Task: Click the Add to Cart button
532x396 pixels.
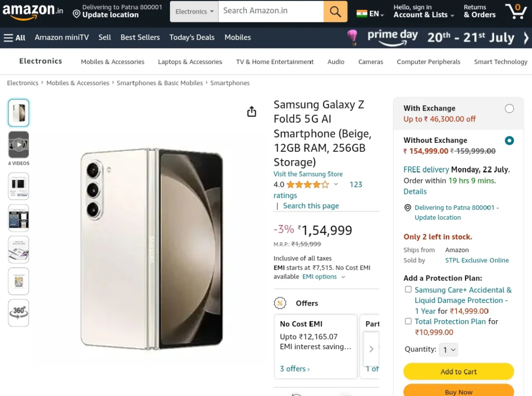Action: pos(458,372)
